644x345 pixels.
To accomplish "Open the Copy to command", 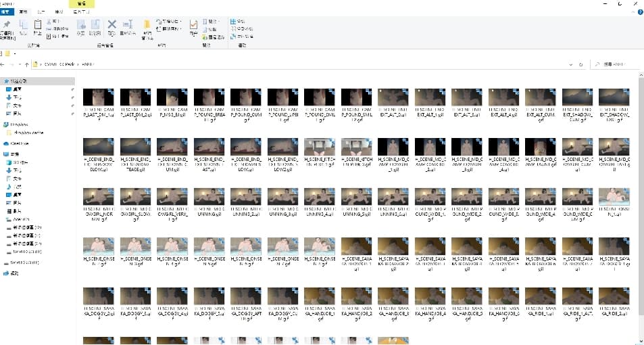I will pos(95,28).
